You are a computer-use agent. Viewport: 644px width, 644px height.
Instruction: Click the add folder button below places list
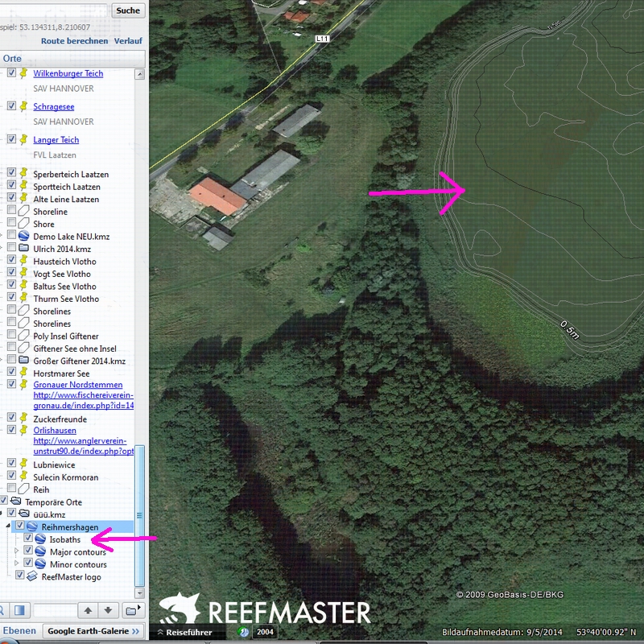coord(131,610)
